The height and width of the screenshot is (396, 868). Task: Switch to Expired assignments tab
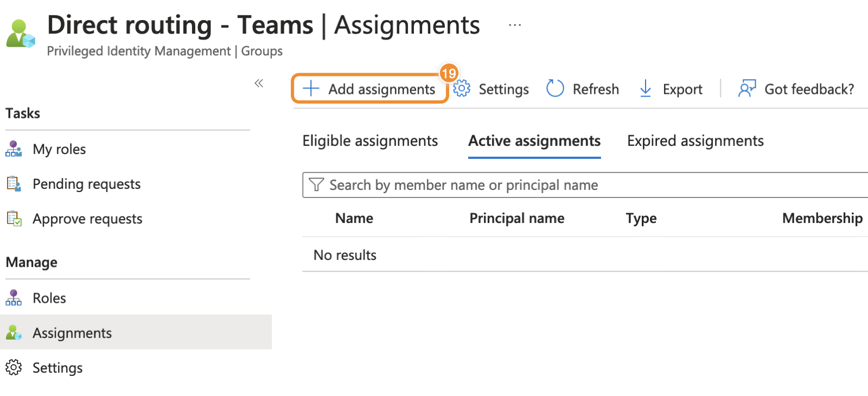[695, 141]
